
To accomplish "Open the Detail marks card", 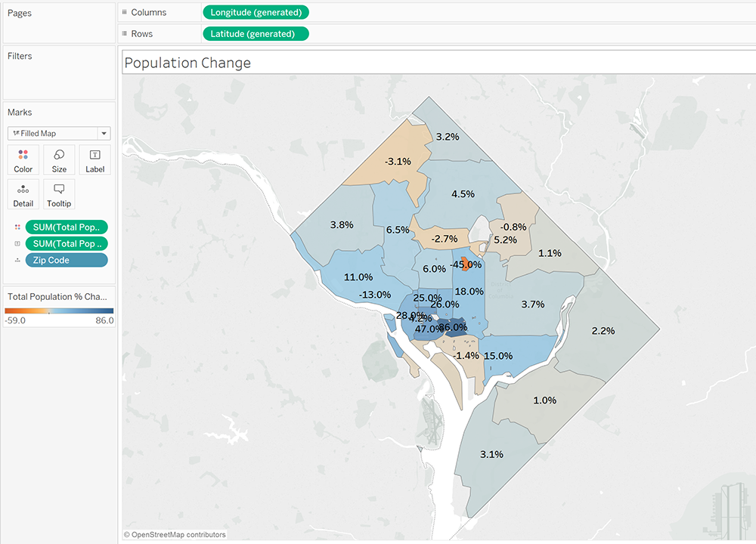I will (23, 195).
